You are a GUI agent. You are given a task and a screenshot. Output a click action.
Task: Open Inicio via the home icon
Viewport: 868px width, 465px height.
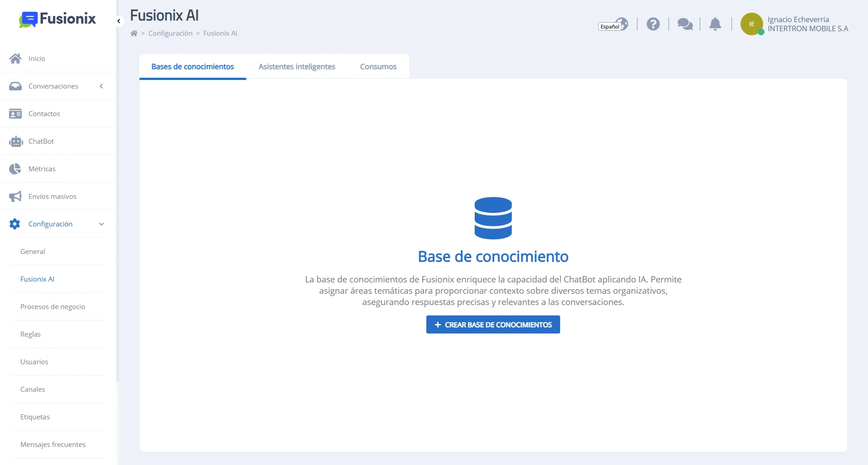(x=15, y=58)
